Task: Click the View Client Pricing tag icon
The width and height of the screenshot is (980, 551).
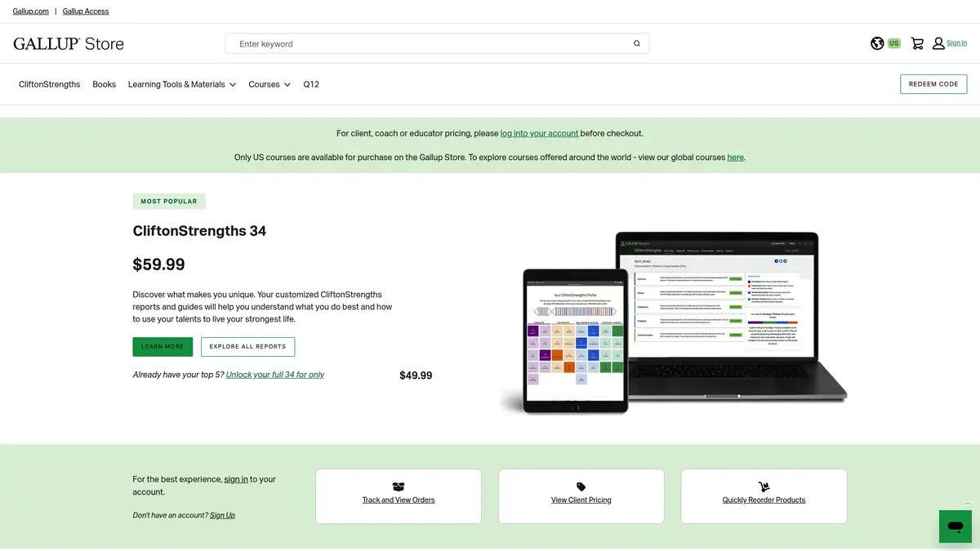Action: (x=581, y=487)
